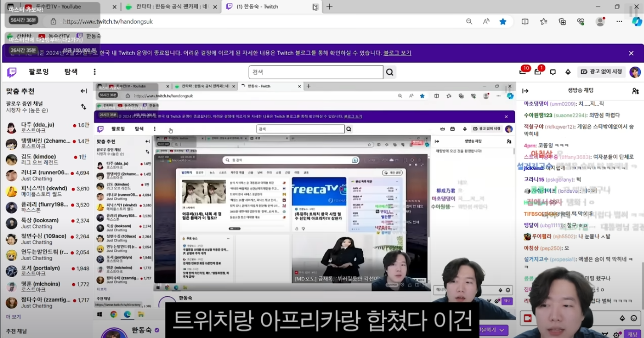
Task: Open Edge favorites list icon
Action: click(x=544, y=21)
